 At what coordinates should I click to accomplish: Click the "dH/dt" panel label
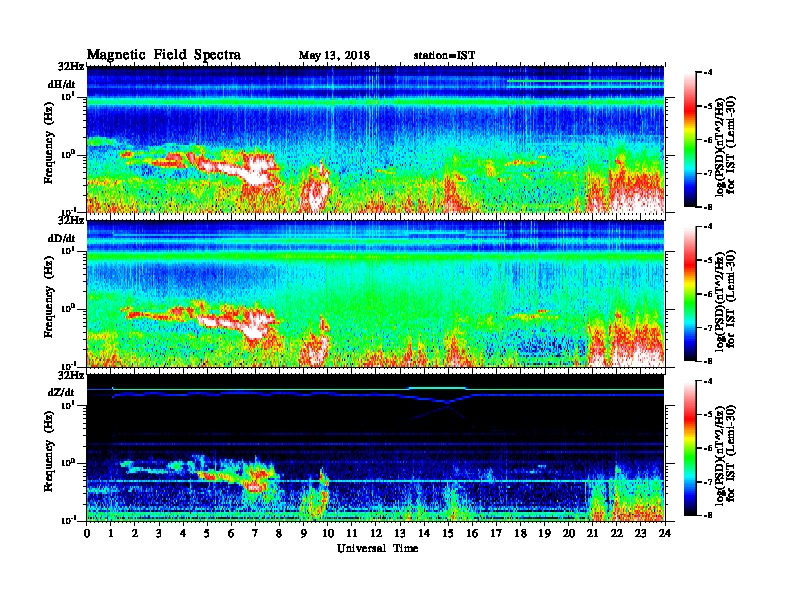[61, 85]
